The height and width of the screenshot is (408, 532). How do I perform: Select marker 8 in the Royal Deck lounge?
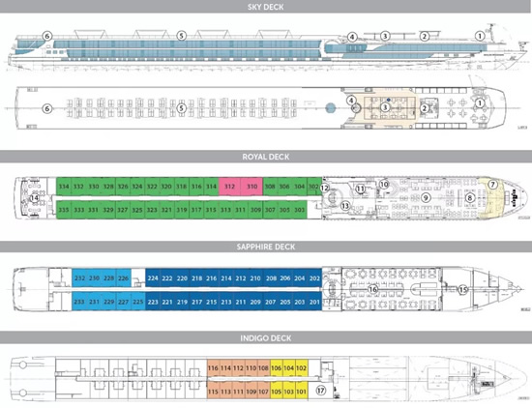[x=469, y=198]
